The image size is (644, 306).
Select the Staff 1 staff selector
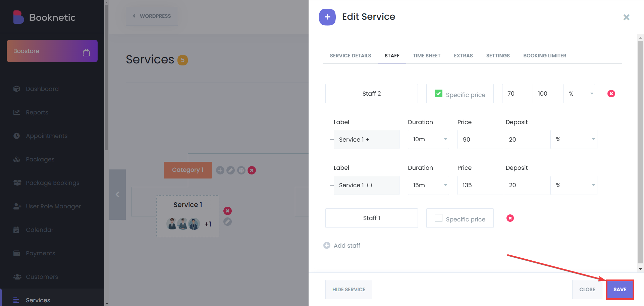tap(372, 218)
